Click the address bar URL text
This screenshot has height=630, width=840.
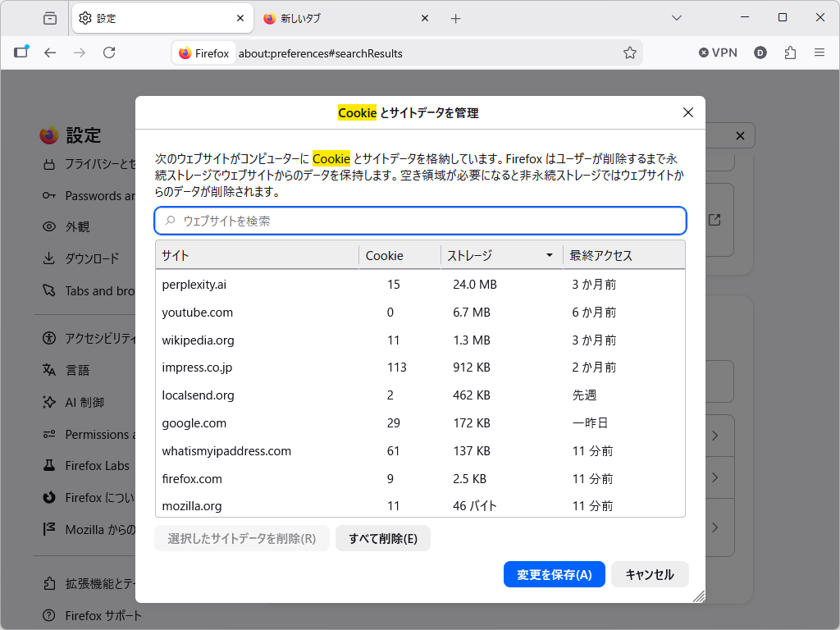[321, 53]
